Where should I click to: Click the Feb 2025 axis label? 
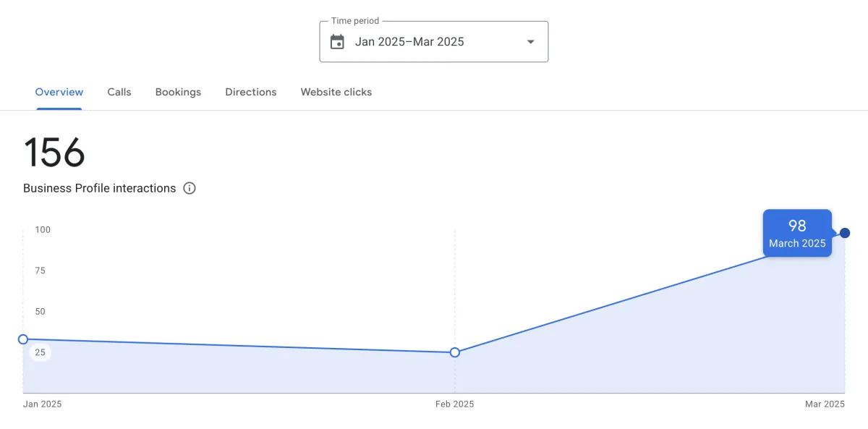[455, 404]
